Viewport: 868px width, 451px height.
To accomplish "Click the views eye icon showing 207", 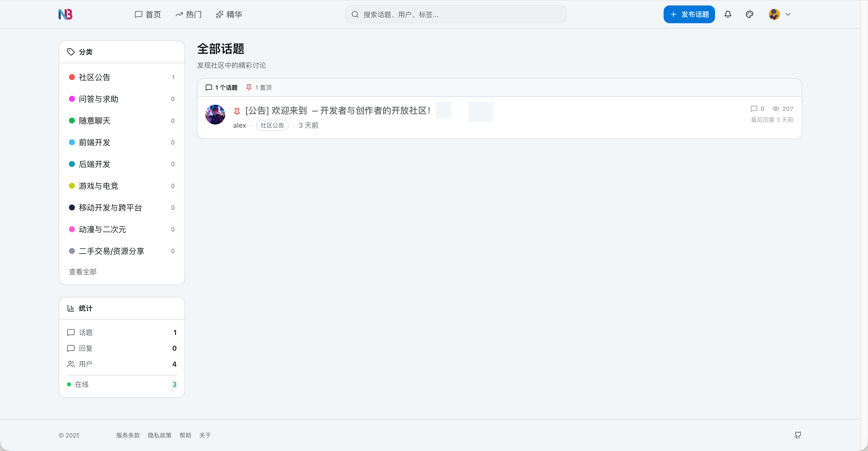I will 775,108.
